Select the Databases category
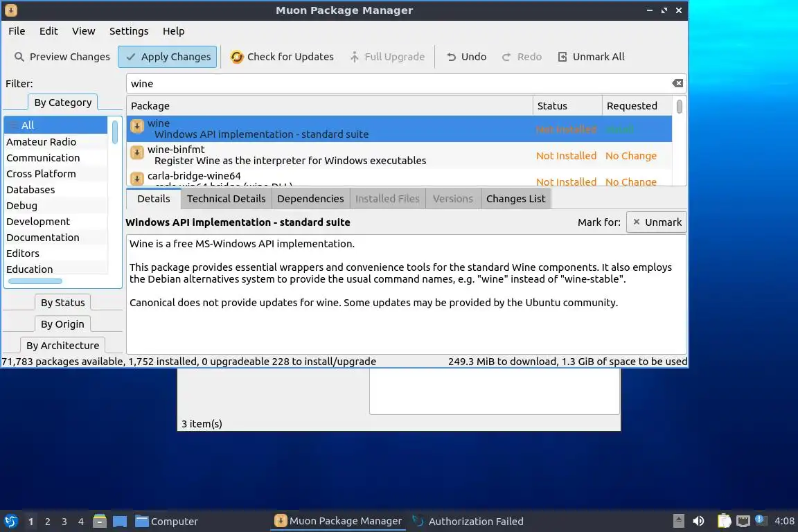The image size is (798, 532). pos(56,189)
